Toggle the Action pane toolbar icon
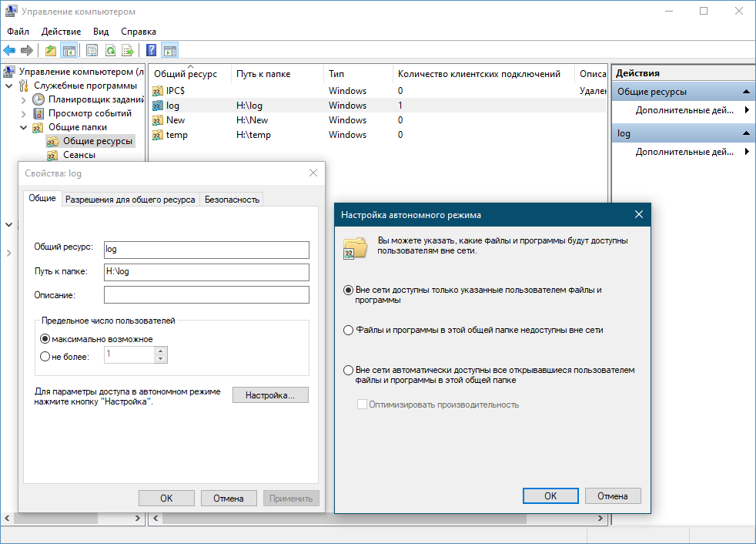The image size is (756, 544). 170,51
